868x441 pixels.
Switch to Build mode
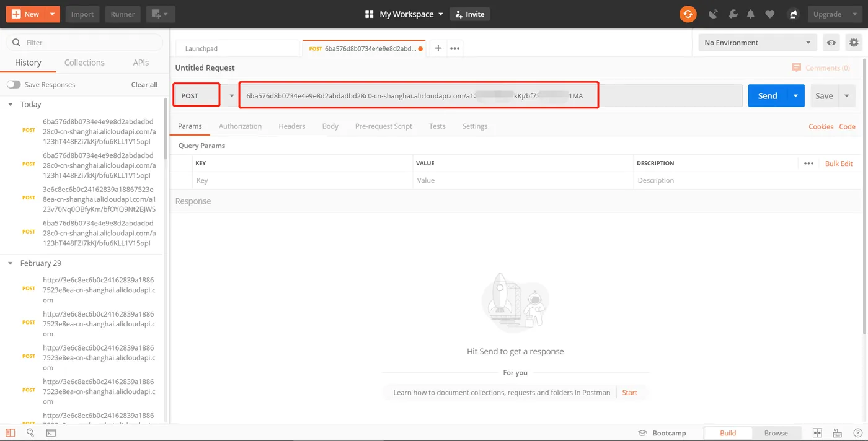[x=728, y=433]
